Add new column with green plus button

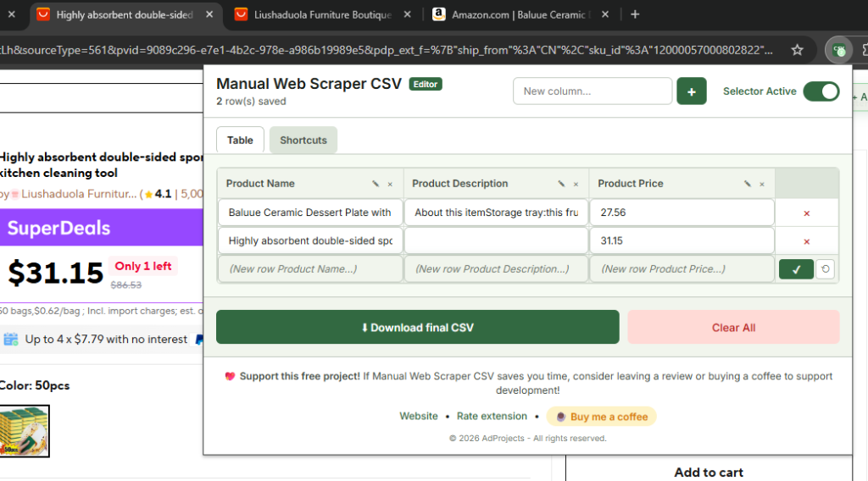coord(692,91)
